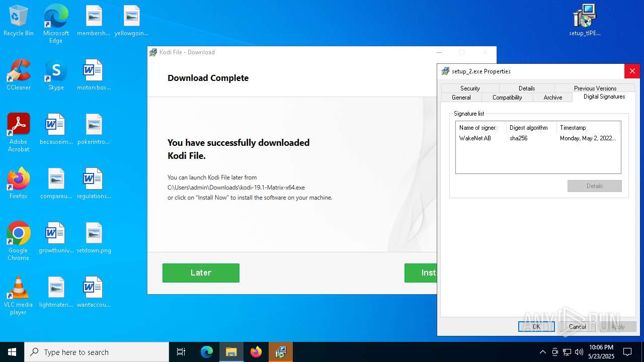Open Task View in taskbar
644x362 pixels.
coord(181,352)
